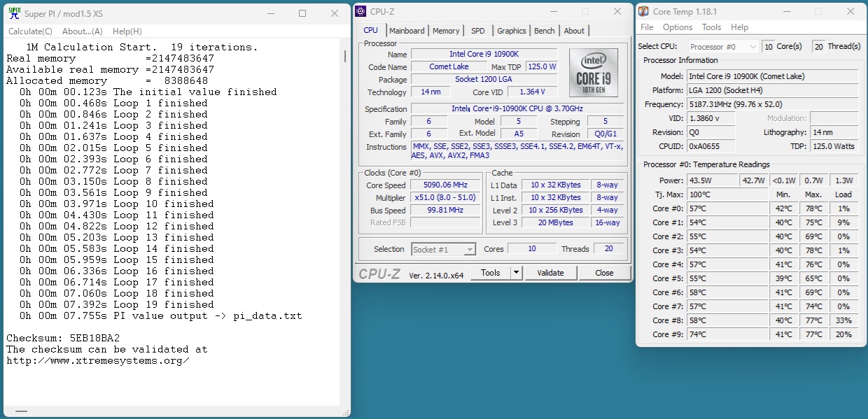
Task: Click the Core Temp title bar icon
Action: click(x=643, y=11)
